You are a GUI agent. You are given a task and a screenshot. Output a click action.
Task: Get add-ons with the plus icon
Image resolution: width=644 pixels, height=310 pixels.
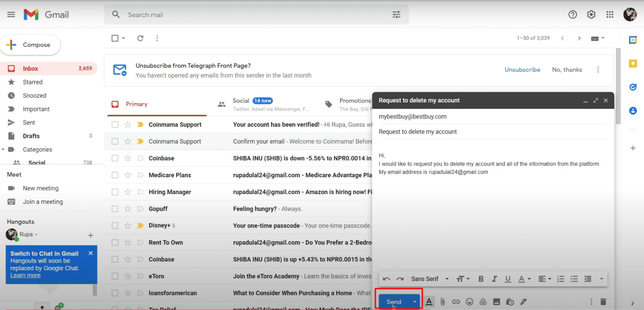point(633,148)
